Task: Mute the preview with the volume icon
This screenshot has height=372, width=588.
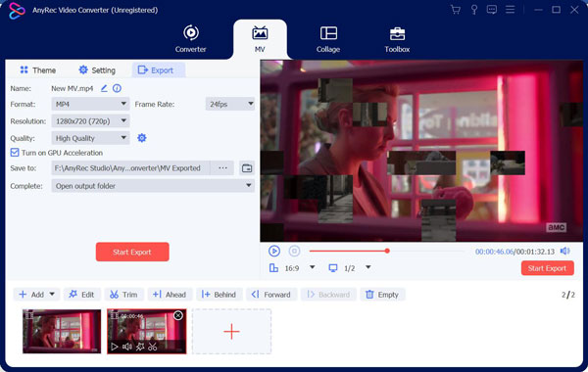Action: coord(564,251)
